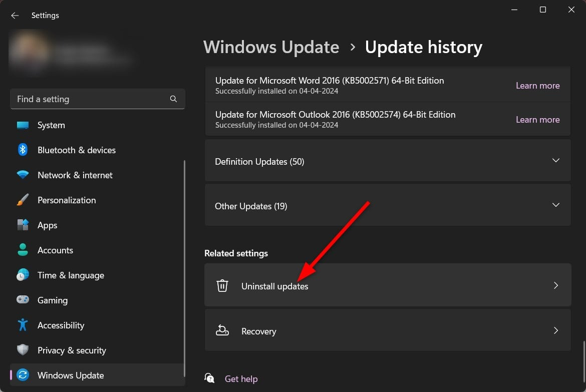Image resolution: width=586 pixels, height=392 pixels.
Task: Maximize the Settings window
Action: [542, 10]
